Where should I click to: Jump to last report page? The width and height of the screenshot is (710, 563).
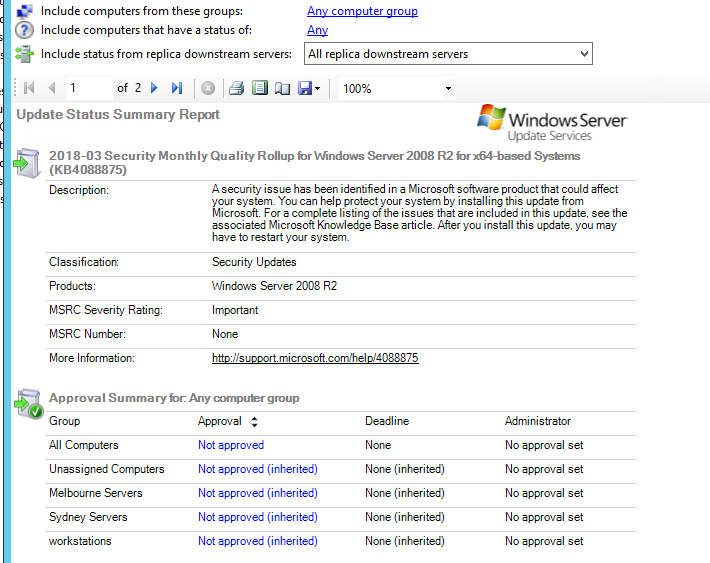[177, 88]
